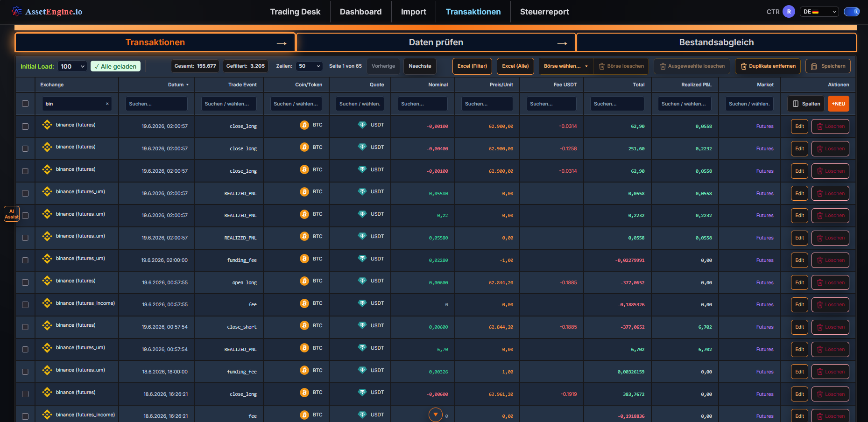This screenshot has height=422, width=868.
Task: Open the user avatar R profile
Action: pos(789,12)
